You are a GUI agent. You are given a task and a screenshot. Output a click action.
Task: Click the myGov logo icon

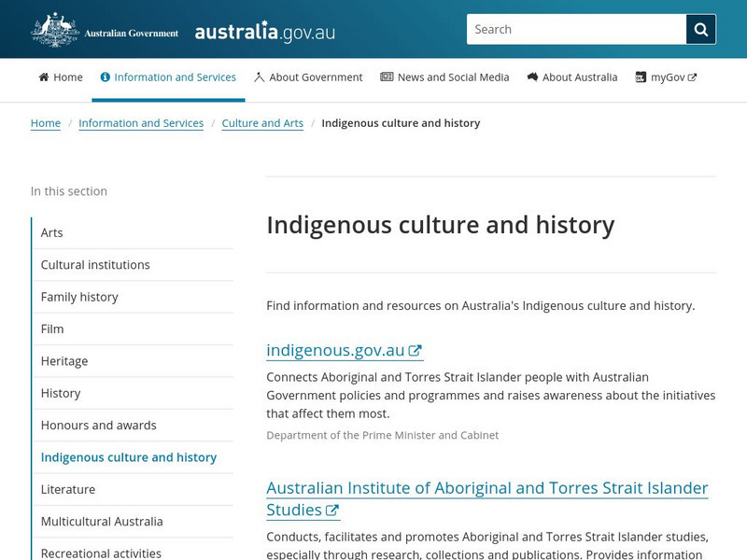641,77
